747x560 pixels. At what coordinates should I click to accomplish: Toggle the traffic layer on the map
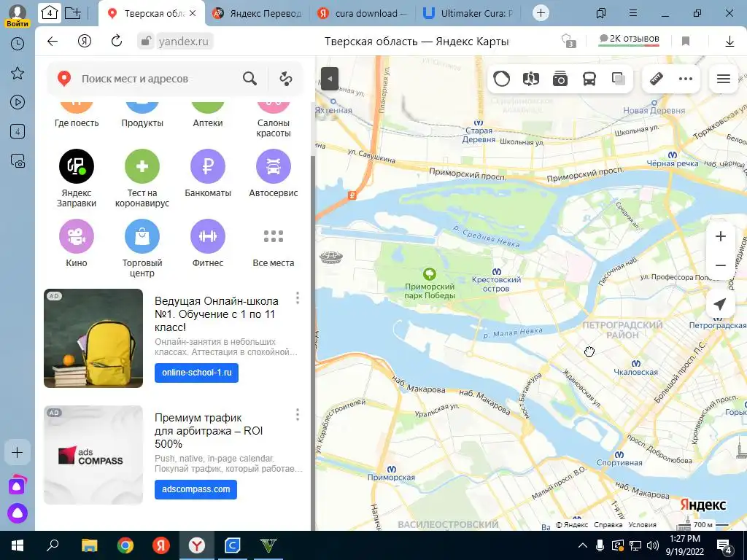[x=501, y=79]
